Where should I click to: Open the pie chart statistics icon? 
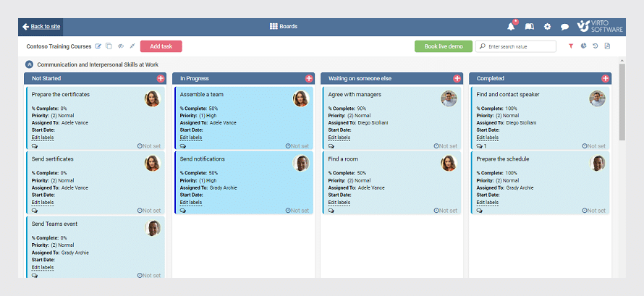click(x=583, y=46)
